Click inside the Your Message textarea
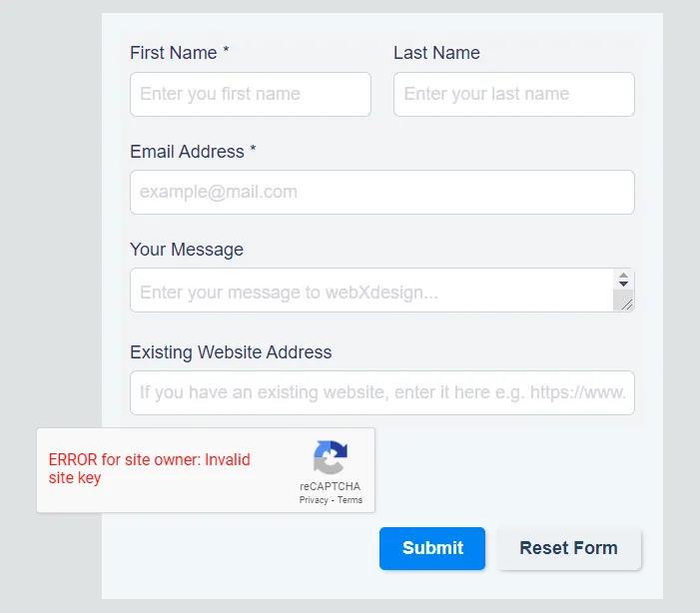Screen dimensions: 700x613 (x=371, y=291)
